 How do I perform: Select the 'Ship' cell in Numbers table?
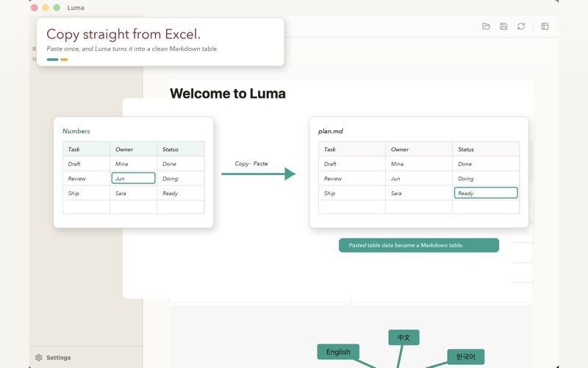point(86,193)
